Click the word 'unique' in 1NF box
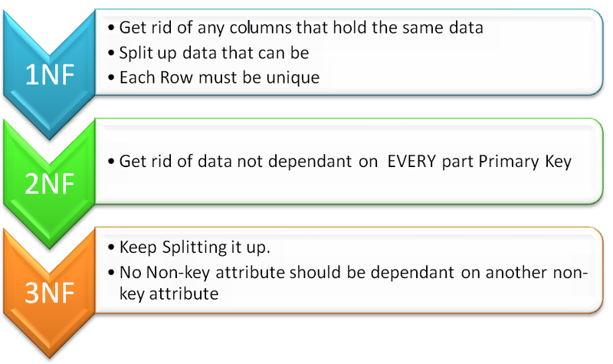 (x=293, y=78)
